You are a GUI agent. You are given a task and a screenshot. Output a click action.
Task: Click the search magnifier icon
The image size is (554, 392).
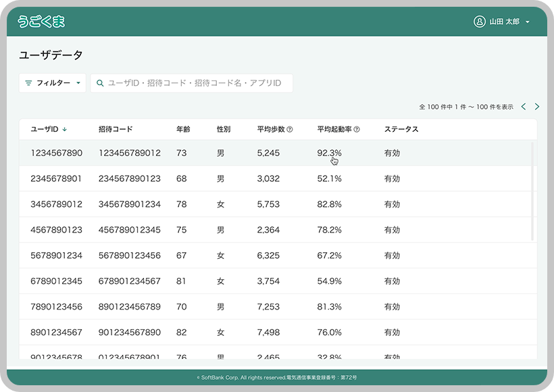[x=100, y=83]
